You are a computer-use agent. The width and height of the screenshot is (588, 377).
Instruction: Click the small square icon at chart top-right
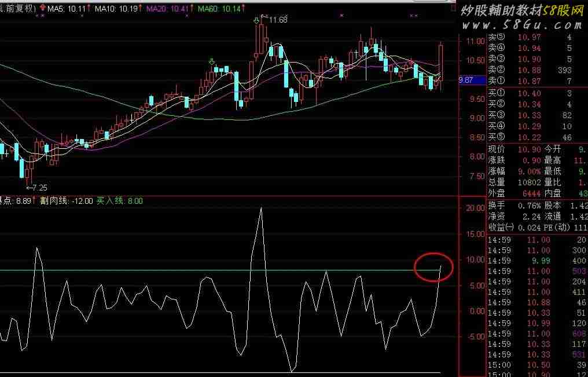tap(452, 9)
